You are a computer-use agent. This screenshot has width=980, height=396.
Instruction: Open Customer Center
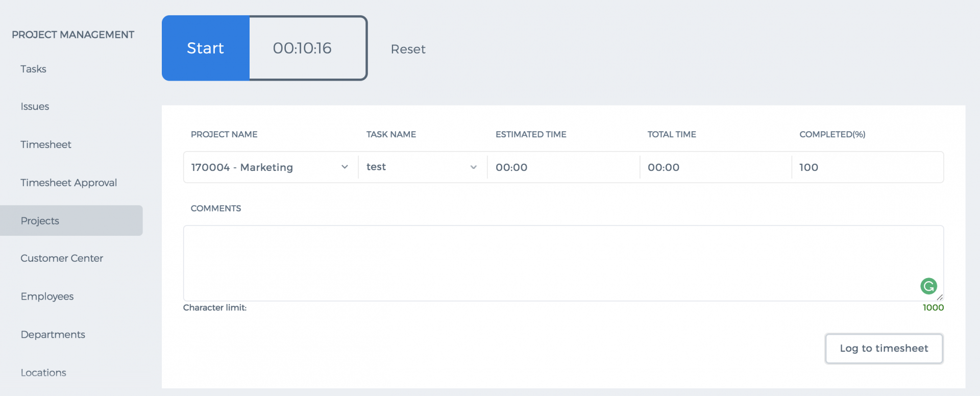pyautogui.click(x=62, y=258)
